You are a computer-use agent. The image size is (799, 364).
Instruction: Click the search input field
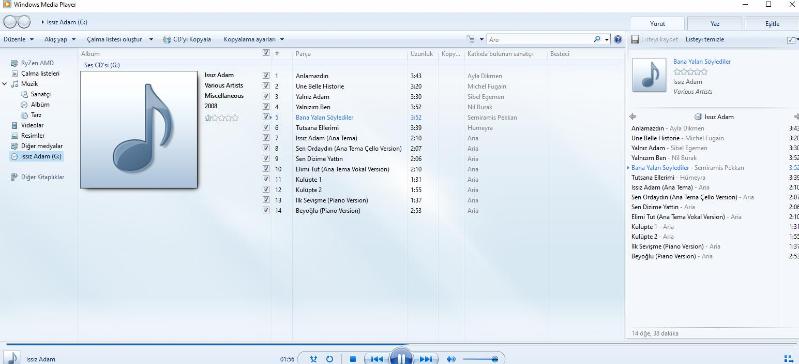pos(540,39)
